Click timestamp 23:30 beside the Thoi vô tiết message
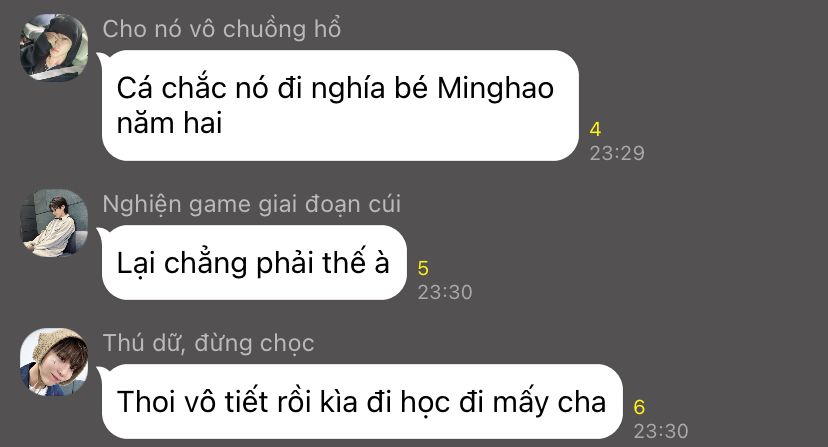This screenshot has height=447, width=828. click(661, 431)
